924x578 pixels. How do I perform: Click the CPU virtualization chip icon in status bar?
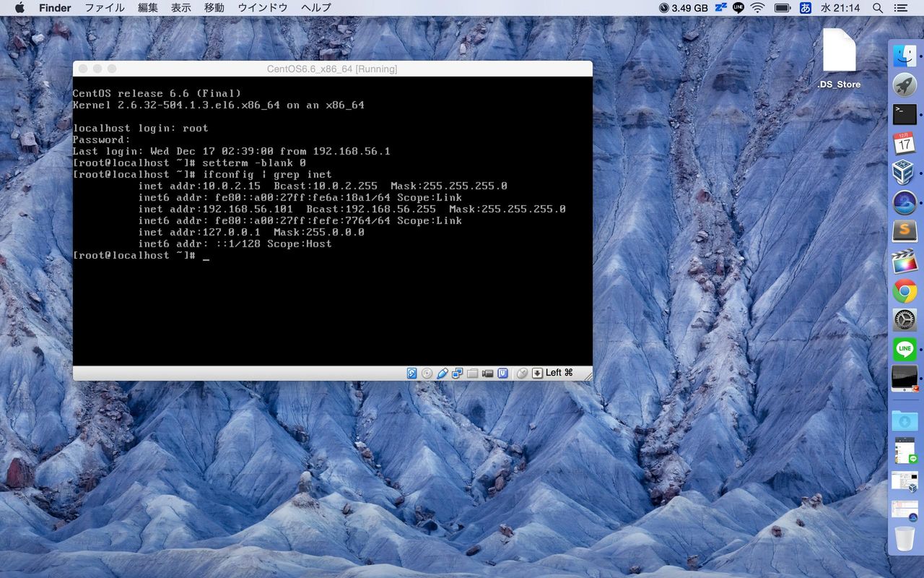click(503, 373)
